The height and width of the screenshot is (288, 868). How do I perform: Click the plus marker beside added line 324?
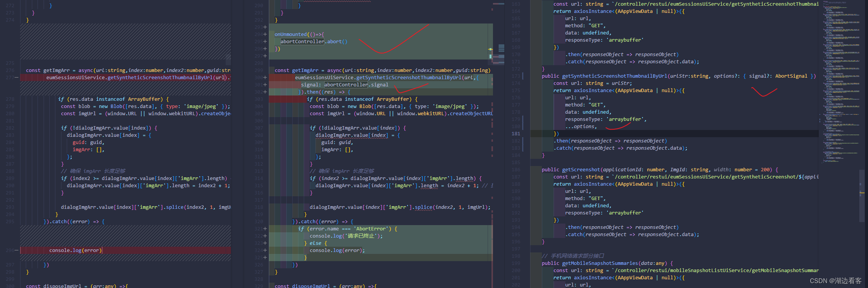(265, 250)
